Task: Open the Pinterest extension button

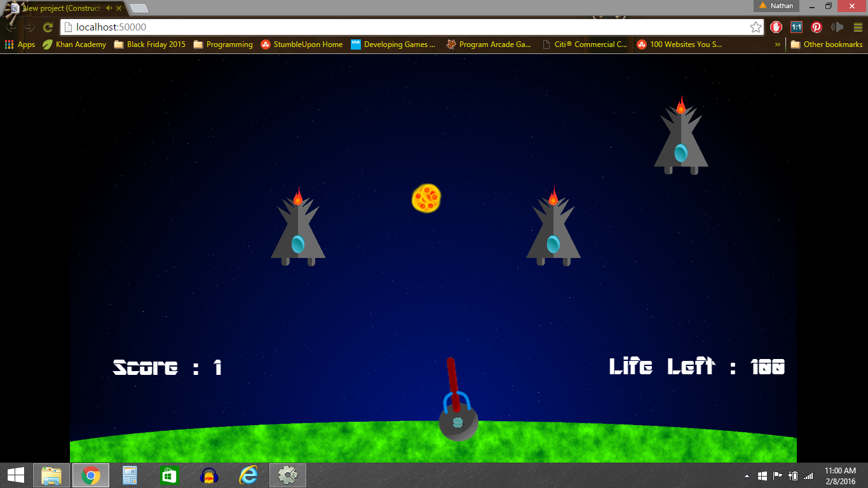Action: pyautogui.click(x=817, y=27)
